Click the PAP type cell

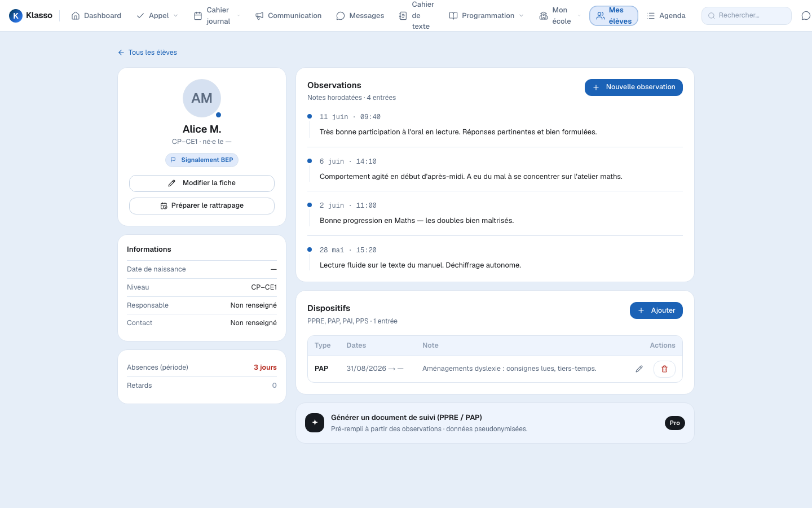coord(321,369)
